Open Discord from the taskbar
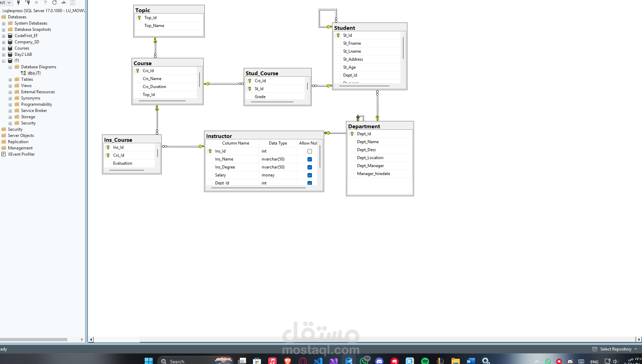 (x=380, y=361)
